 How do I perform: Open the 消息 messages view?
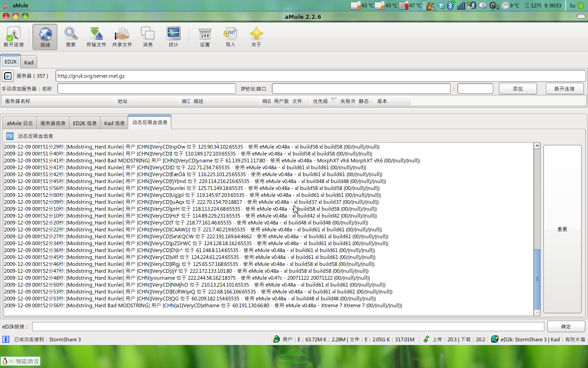[148, 37]
